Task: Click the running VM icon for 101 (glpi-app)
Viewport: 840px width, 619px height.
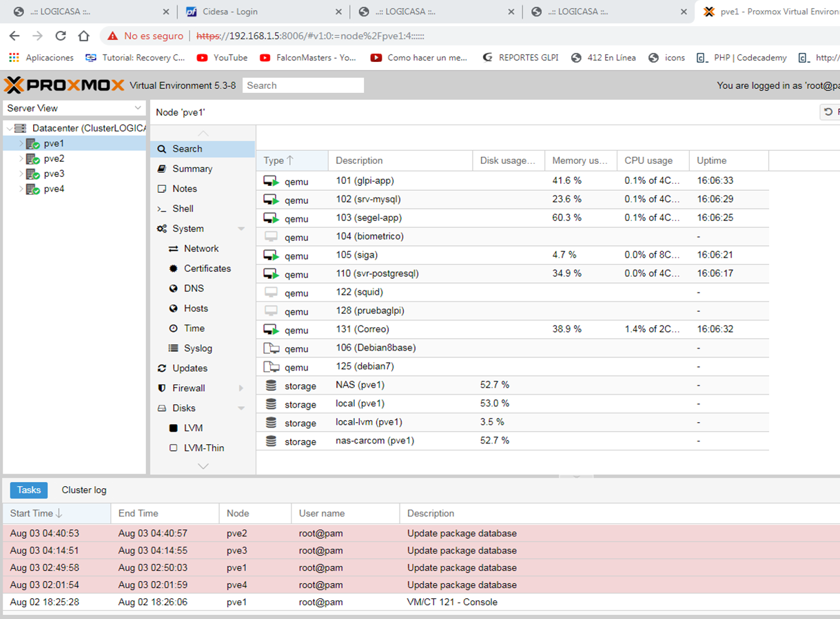Action: 271,181
